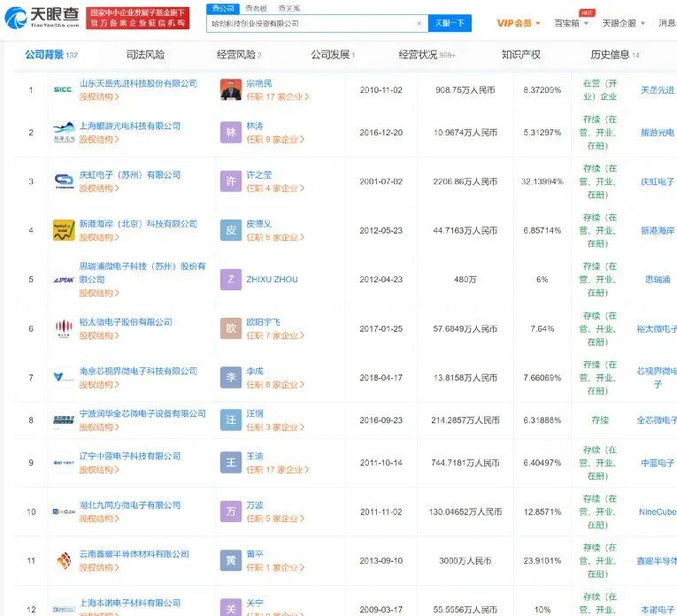Image resolution: width=677 pixels, height=616 pixels.
Task: Click the 万 avatar beside 万波
Action: [x=231, y=512]
